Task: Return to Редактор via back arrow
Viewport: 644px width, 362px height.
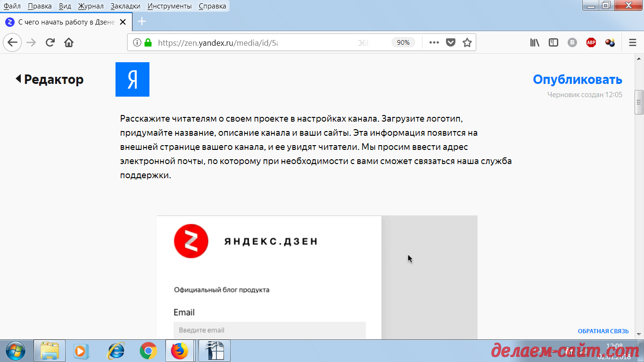Action: tap(50, 79)
